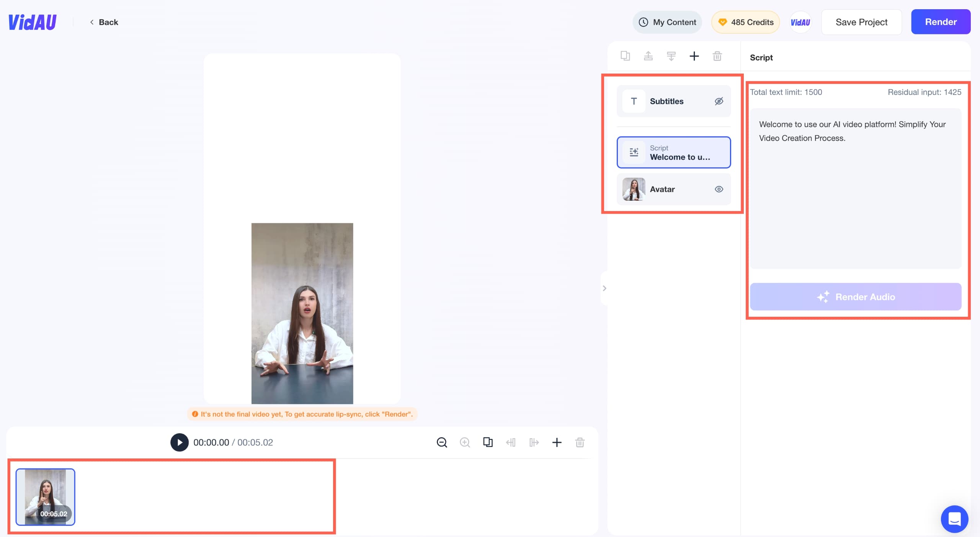Click the VidAU logo at top left
The image size is (980, 537).
(x=33, y=22)
